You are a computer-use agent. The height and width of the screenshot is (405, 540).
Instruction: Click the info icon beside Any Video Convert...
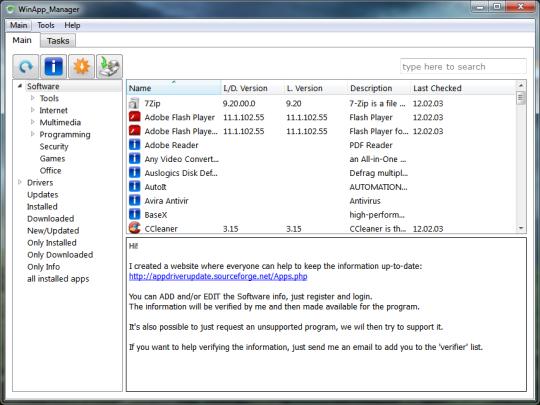pyautogui.click(x=134, y=159)
